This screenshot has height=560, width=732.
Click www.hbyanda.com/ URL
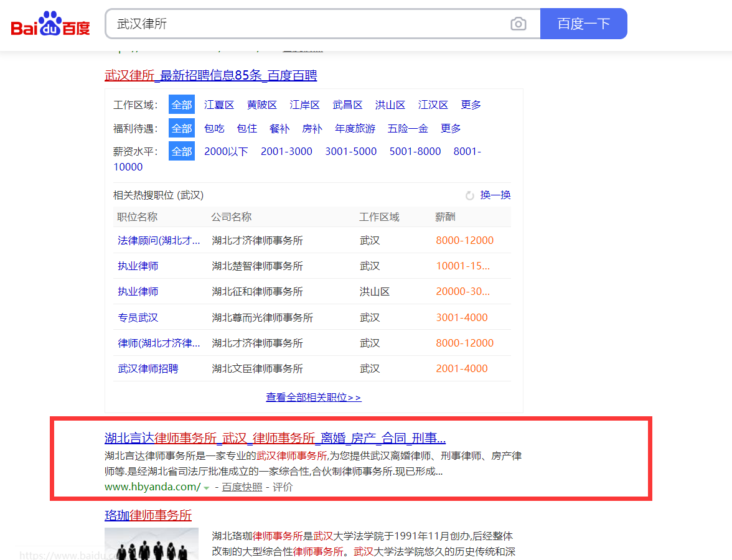tap(152, 487)
